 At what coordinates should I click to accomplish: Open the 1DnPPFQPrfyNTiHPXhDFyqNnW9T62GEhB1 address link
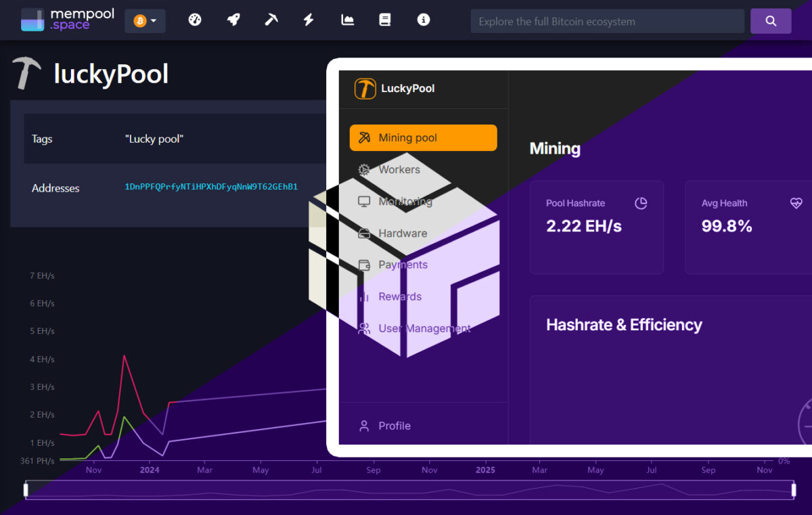[211, 187]
